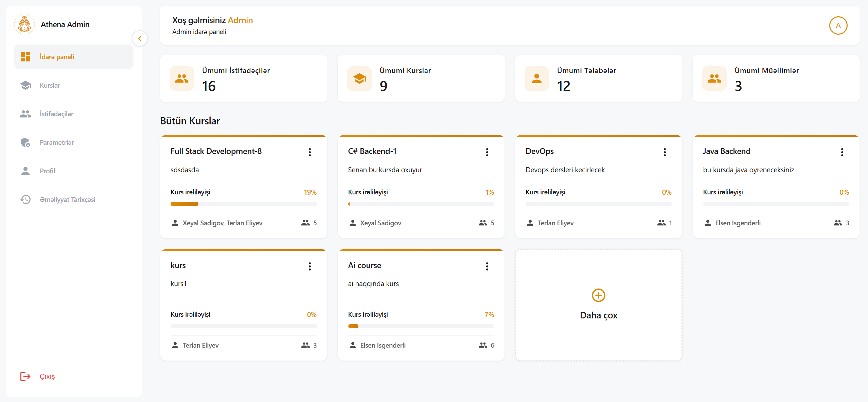Viewport: 868px width, 402px height.
Task: Select İstifadəçilər from the sidebar menu
Action: pyautogui.click(x=56, y=114)
